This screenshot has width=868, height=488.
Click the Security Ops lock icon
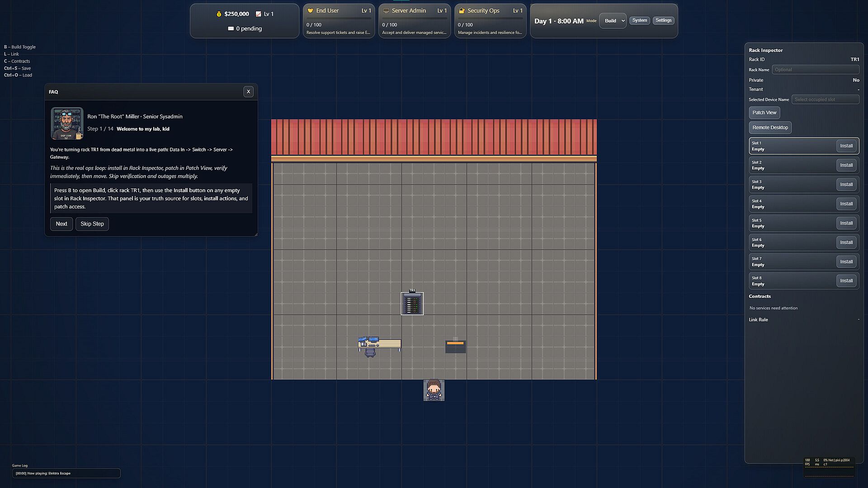(x=462, y=11)
